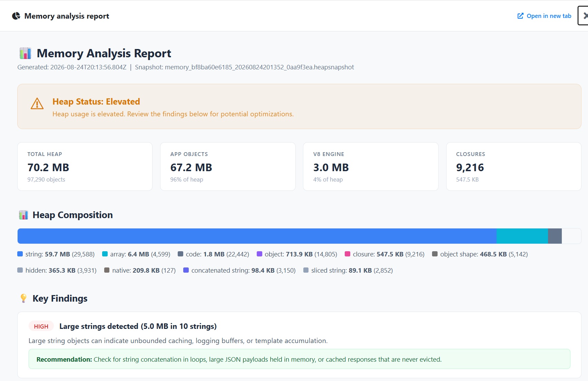Click the sliced string legend swatch

pyautogui.click(x=306, y=270)
